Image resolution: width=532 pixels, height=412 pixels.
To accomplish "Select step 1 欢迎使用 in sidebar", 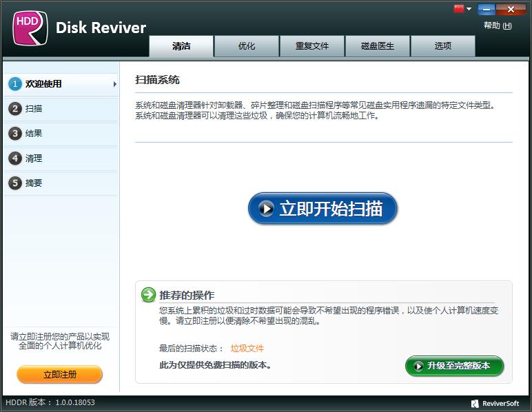I will pyautogui.click(x=61, y=84).
